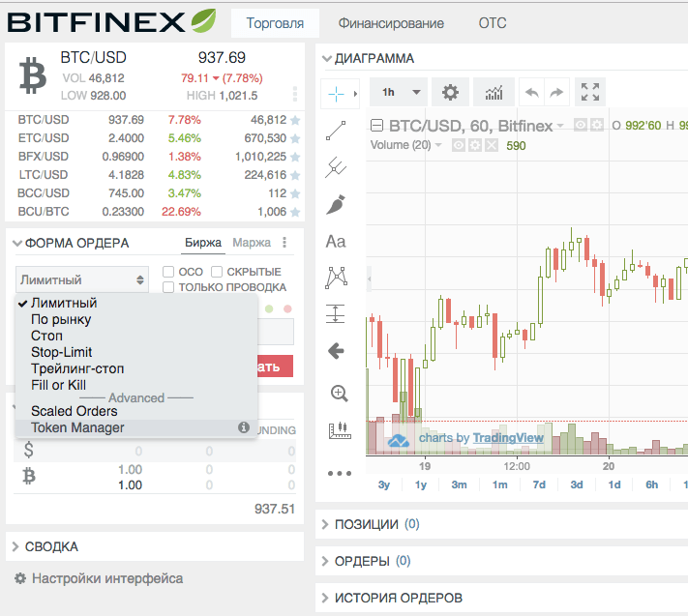The height and width of the screenshot is (616, 688).
Task: Favorite the BFX/USD ticker star
Action: (295, 157)
